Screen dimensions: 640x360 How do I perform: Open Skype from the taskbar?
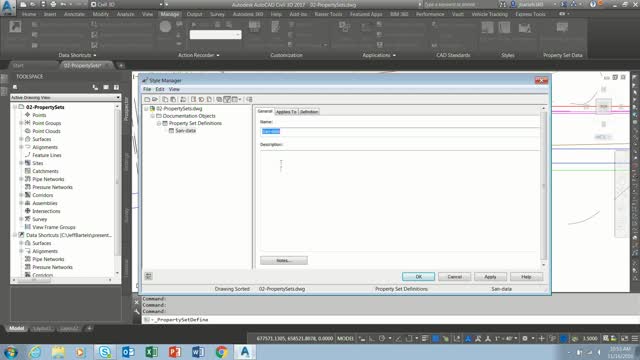[x=105, y=352]
